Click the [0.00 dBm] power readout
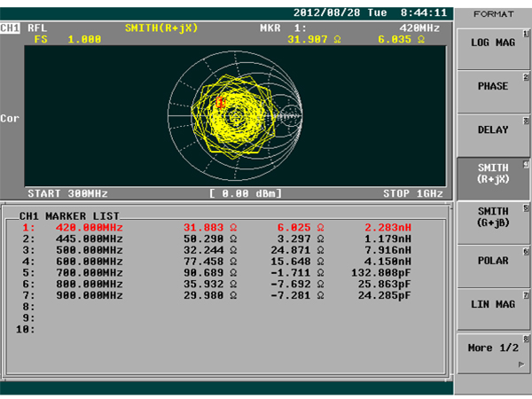The width and height of the screenshot is (532, 399). pos(246,193)
